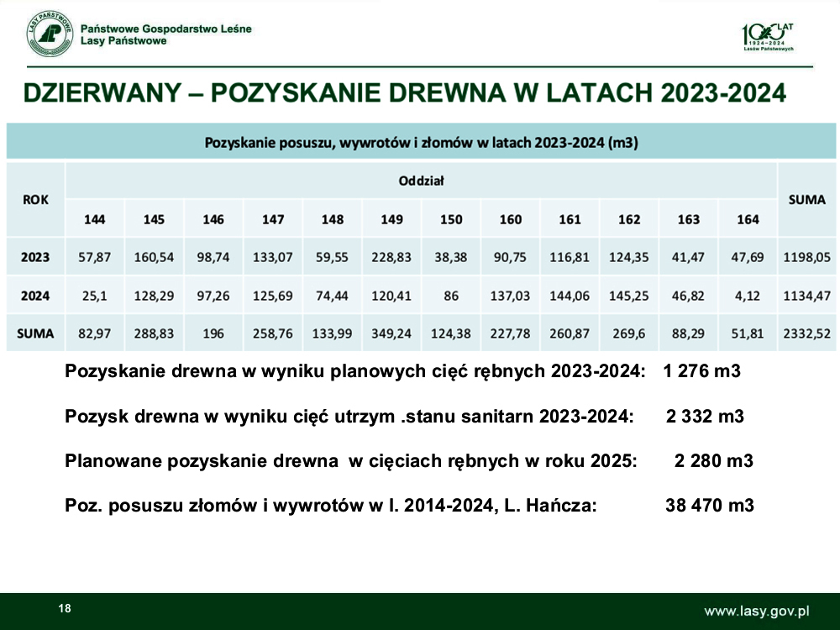Click column header "146"
This screenshot has height=630, width=840.
point(213,219)
